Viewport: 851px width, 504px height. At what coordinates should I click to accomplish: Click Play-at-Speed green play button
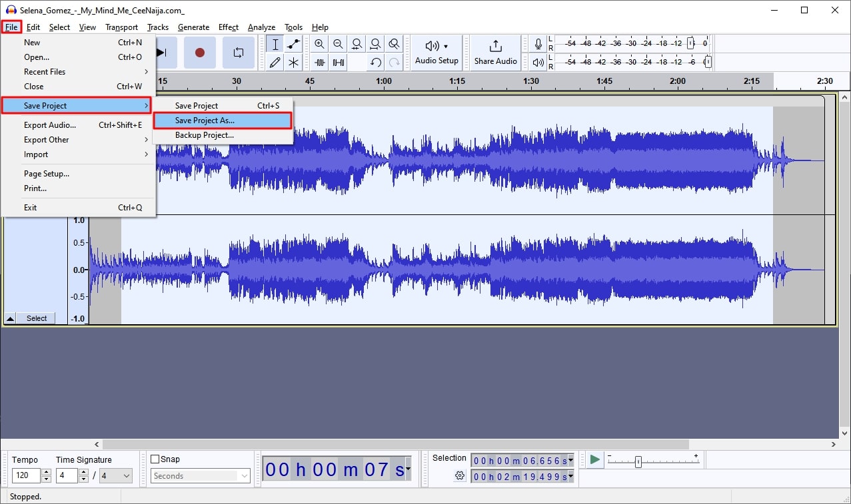coord(594,459)
